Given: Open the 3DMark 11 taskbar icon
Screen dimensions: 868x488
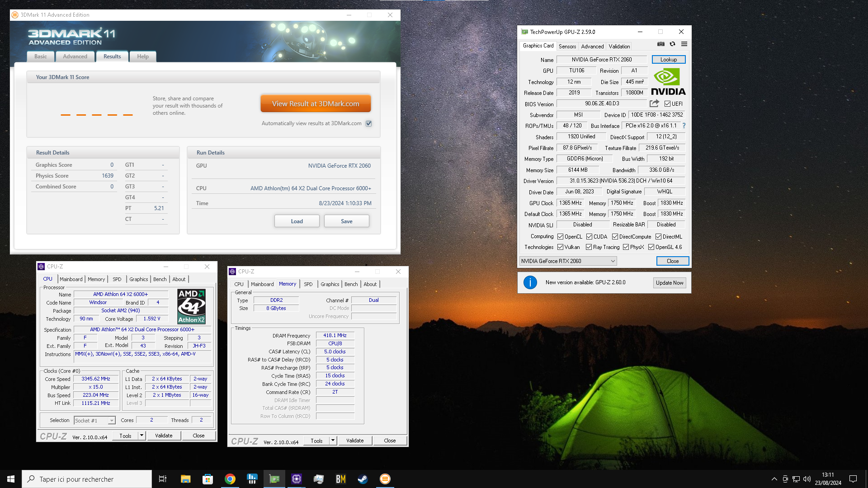Looking at the screenshot, I should coord(385,479).
